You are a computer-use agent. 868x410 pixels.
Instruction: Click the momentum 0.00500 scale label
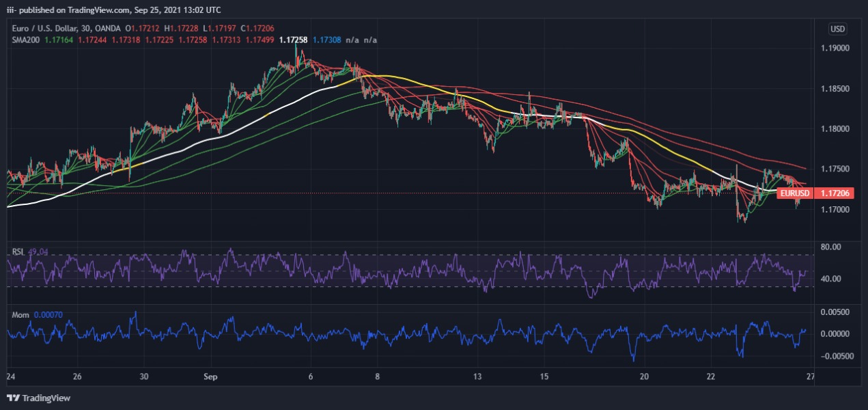click(x=835, y=312)
